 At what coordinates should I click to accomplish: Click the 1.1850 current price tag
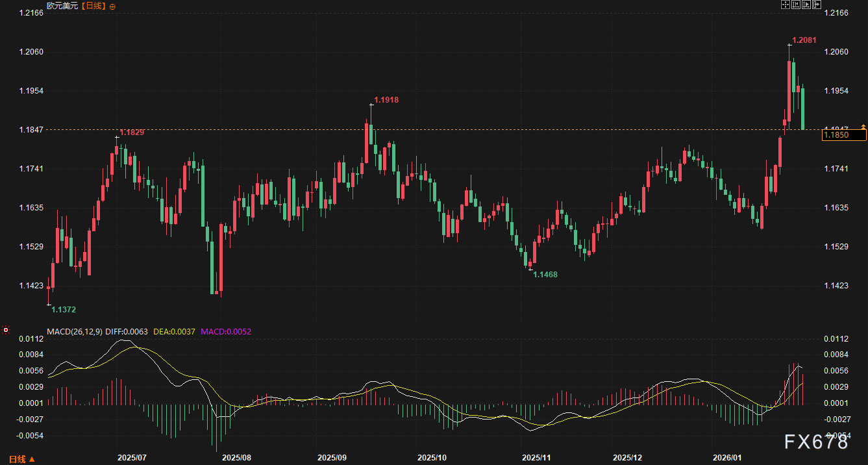click(836, 135)
